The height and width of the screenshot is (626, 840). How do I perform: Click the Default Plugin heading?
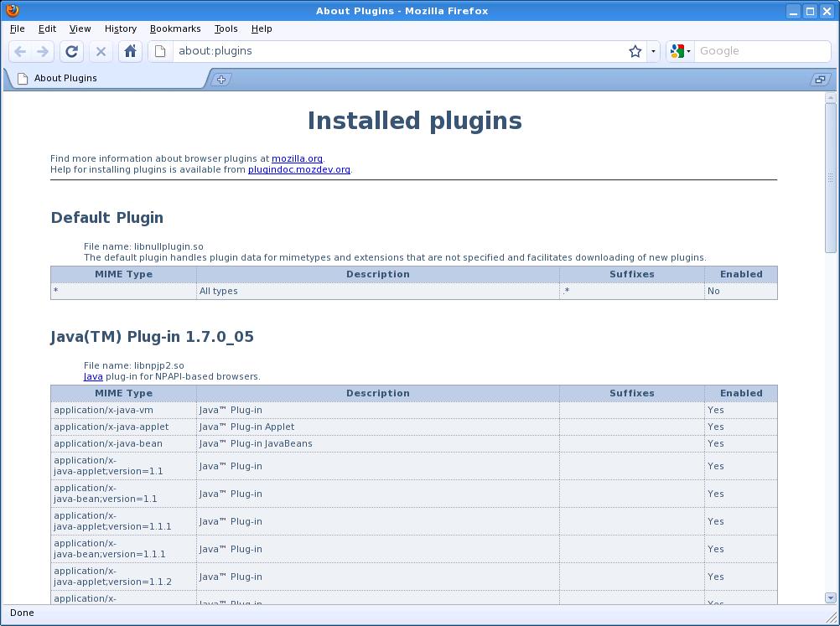click(x=107, y=217)
